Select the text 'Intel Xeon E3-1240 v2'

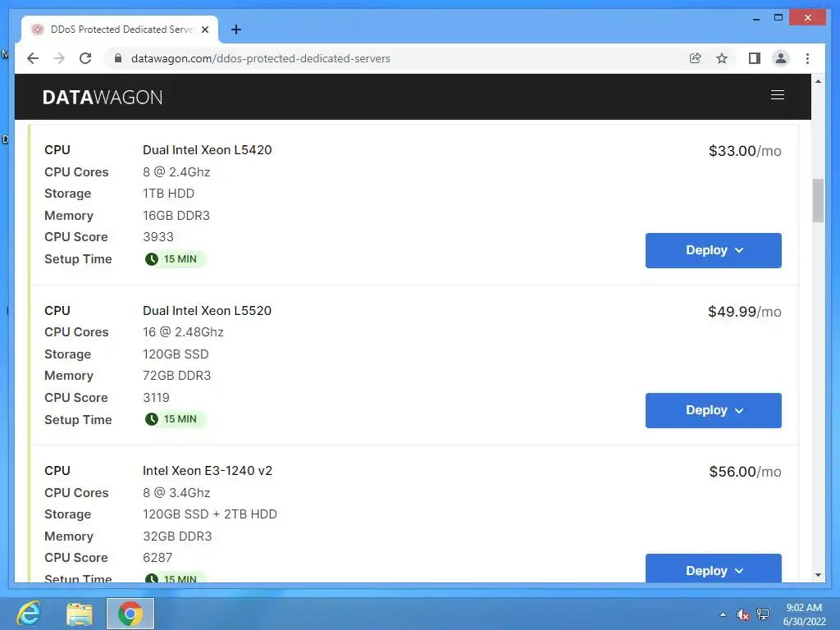pyautogui.click(x=208, y=471)
